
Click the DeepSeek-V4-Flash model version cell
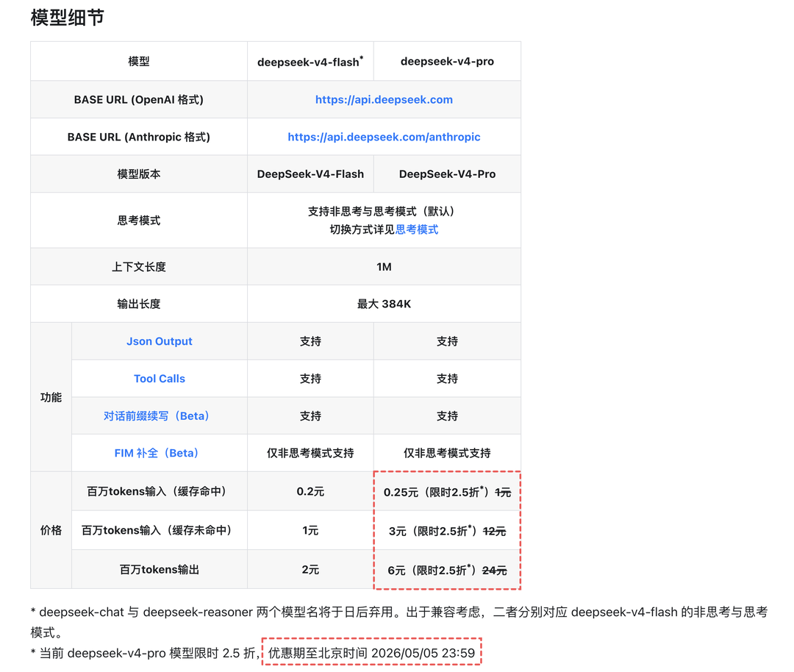pos(310,174)
